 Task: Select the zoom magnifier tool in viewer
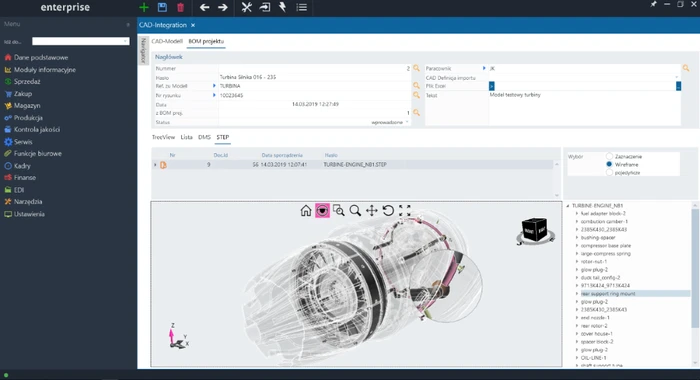point(355,210)
